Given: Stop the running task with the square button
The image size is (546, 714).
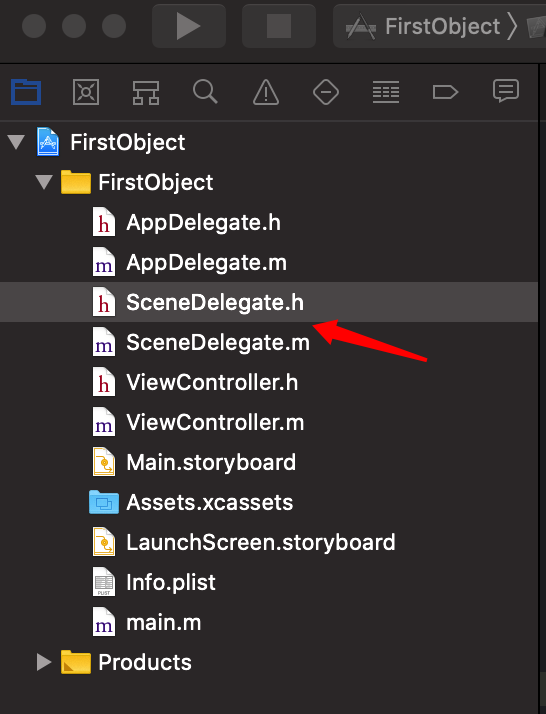Looking at the screenshot, I should tap(279, 26).
